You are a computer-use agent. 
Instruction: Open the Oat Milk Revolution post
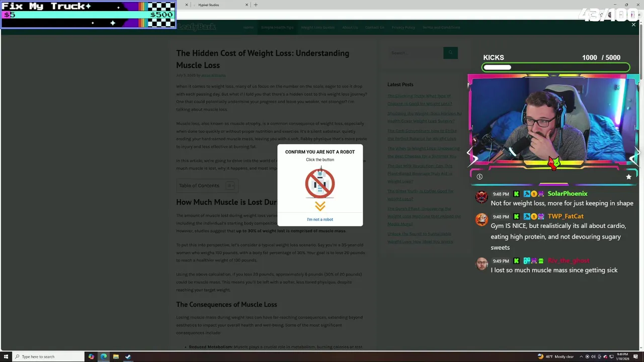[x=420, y=173]
